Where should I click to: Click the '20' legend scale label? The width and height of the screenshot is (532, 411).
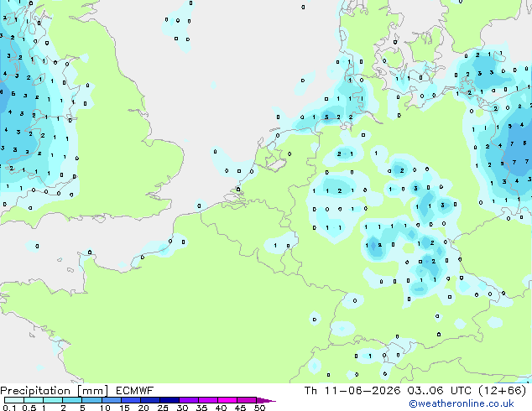click(x=143, y=408)
